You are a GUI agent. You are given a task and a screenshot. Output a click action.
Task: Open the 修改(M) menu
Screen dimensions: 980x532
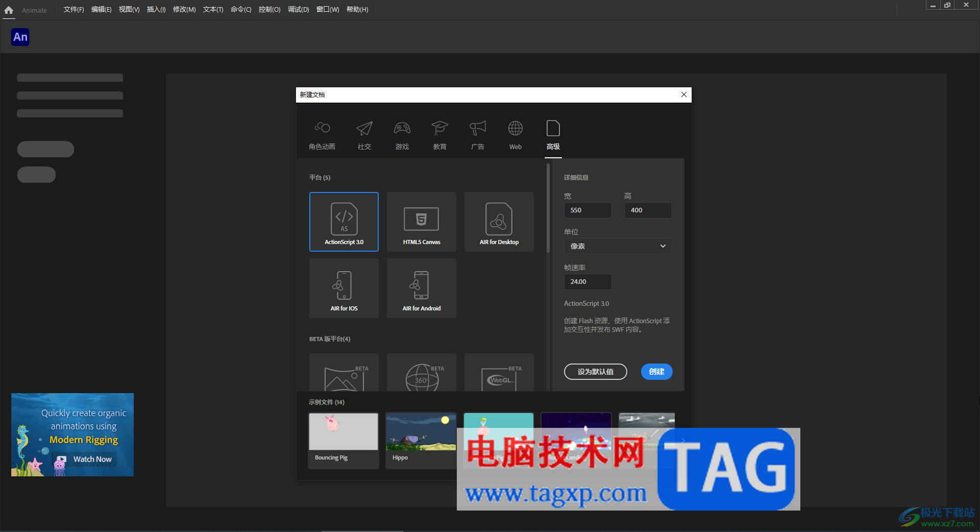click(x=184, y=10)
